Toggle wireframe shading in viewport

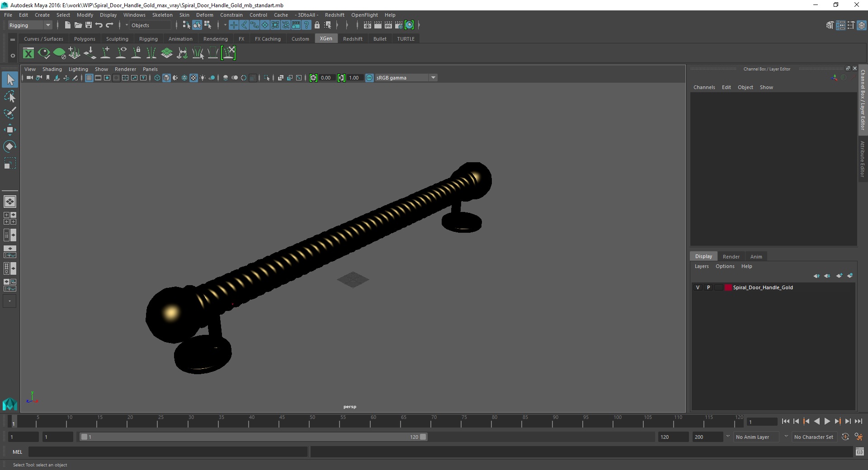click(157, 78)
